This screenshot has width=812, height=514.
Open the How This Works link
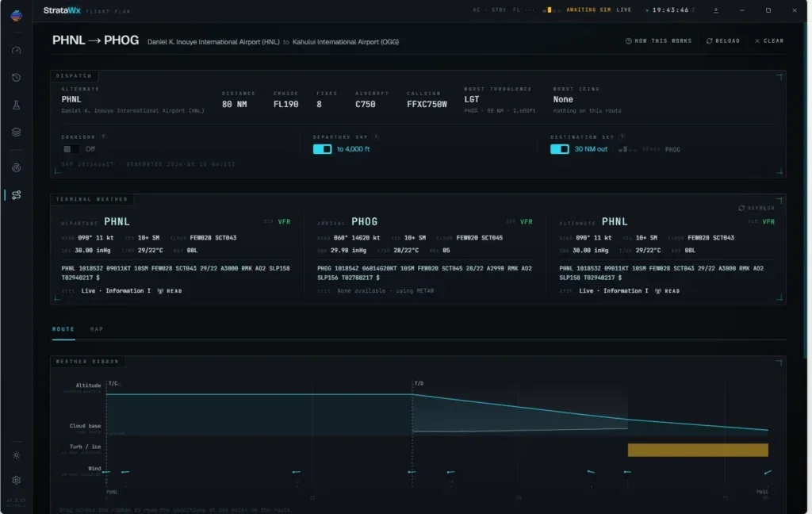click(x=658, y=41)
